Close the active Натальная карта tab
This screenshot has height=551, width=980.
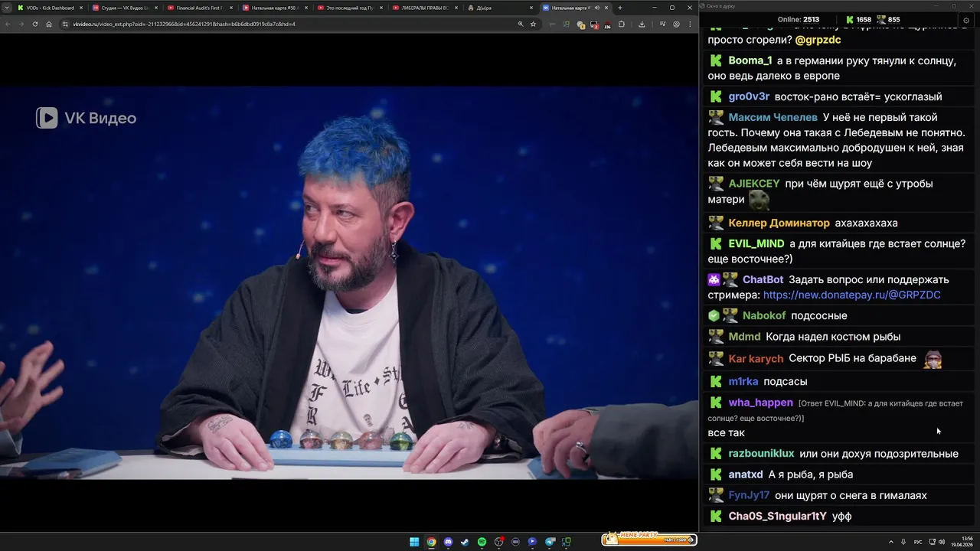point(607,8)
